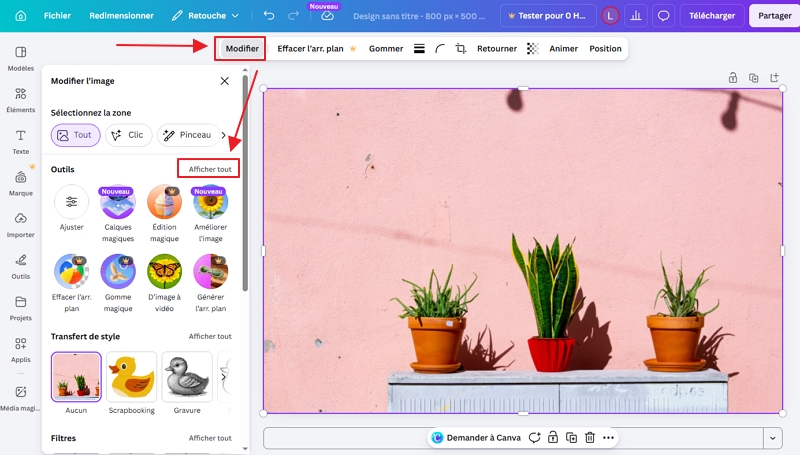
Task: Open Texte in the sidebar
Action: click(x=21, y=142)
